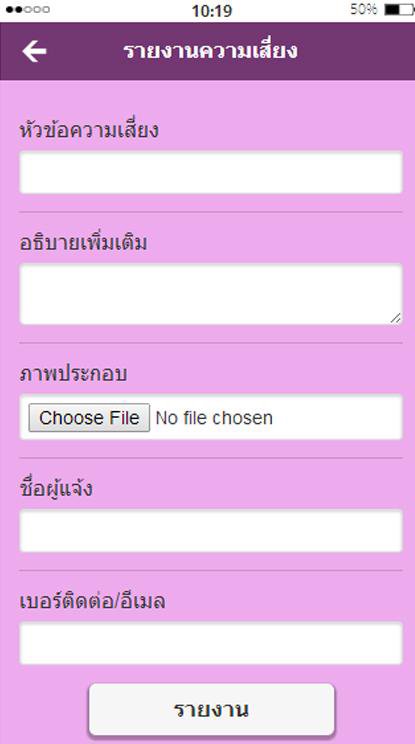
Task: Click the signal strength dots
Action: (28, 9)
